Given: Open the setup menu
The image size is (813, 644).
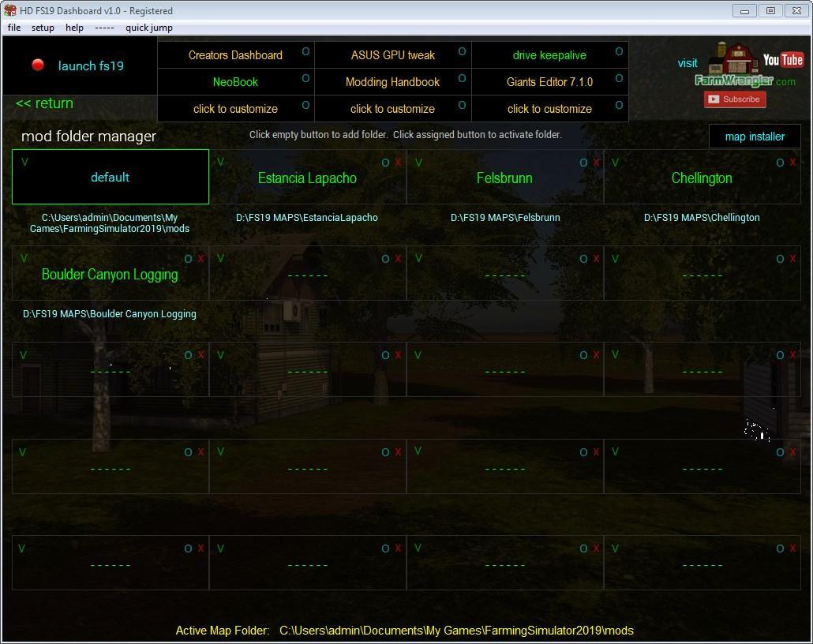Looking at the screenshot, I should pos(43,28).
